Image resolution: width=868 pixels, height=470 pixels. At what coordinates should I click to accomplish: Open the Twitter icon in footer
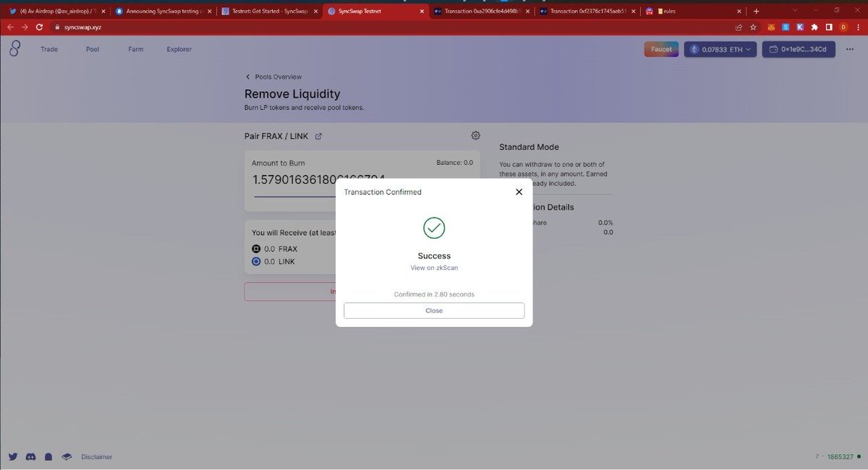coord(13,457)
